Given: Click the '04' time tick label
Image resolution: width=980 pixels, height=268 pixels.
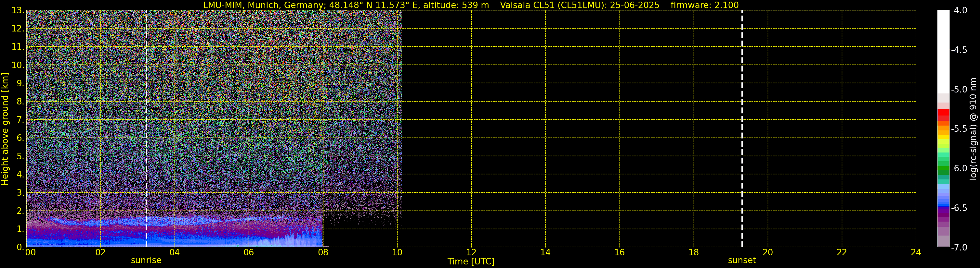Looking at the screenshot, I should tap(175, 252).
